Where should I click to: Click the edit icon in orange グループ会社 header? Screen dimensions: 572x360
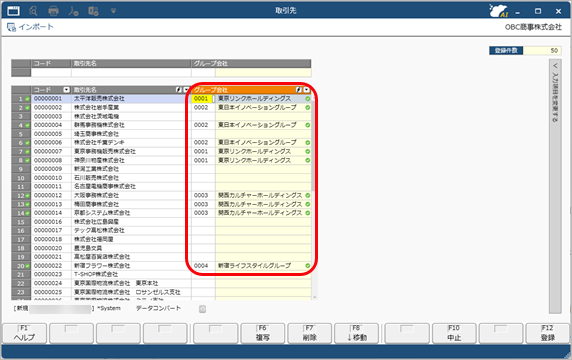pos(298,90)
